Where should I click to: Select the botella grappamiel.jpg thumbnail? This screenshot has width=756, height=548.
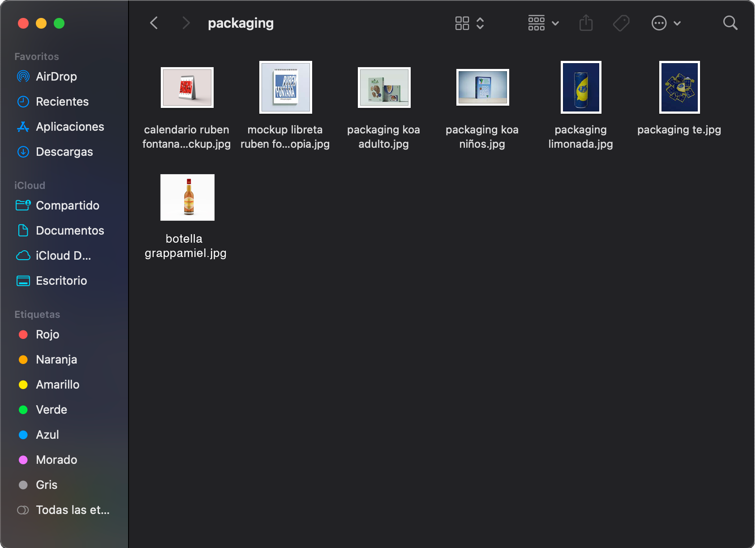pos(187,197)
